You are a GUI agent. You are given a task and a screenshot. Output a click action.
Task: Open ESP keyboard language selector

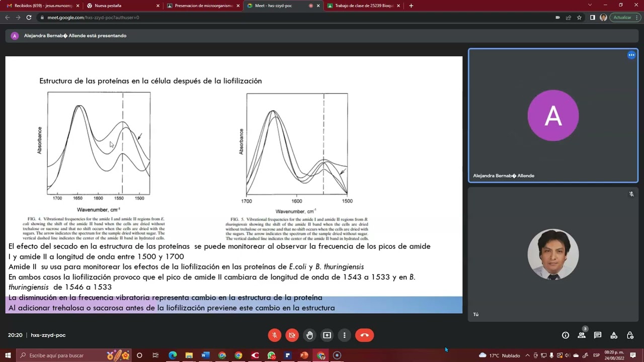tap(596, 355)
